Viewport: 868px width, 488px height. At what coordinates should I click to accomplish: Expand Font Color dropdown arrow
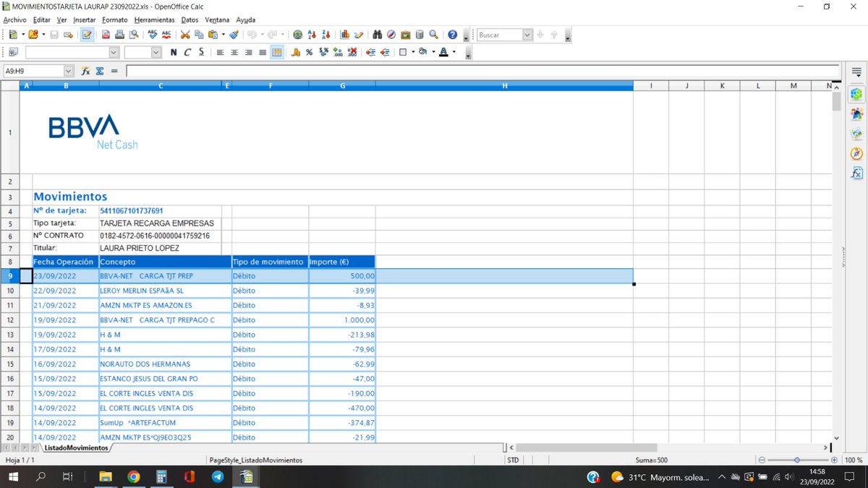tap(454, 52)
